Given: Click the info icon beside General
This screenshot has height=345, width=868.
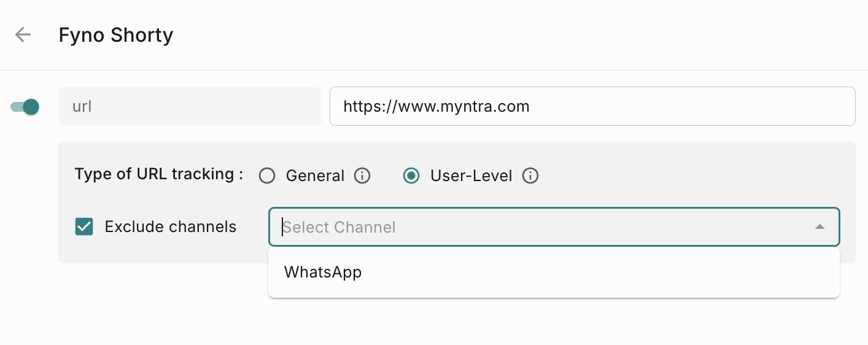Looking at the screenshot, I should tap(362, 176).
